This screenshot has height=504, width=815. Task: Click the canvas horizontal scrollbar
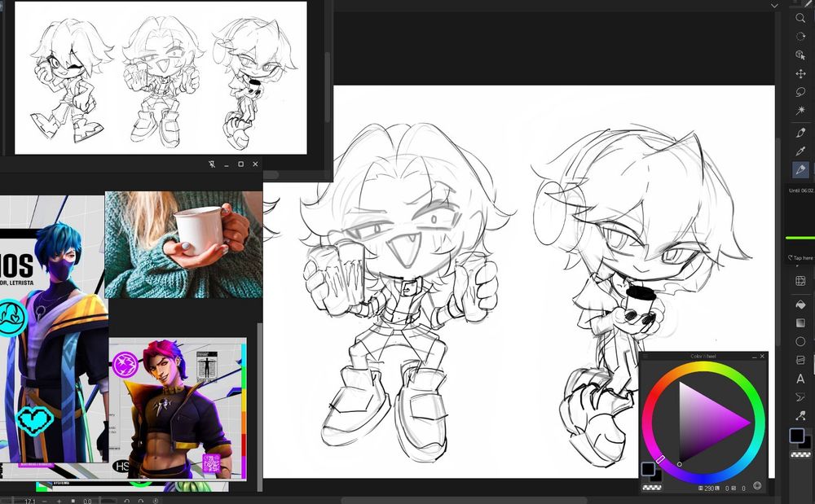pos(464,501)
